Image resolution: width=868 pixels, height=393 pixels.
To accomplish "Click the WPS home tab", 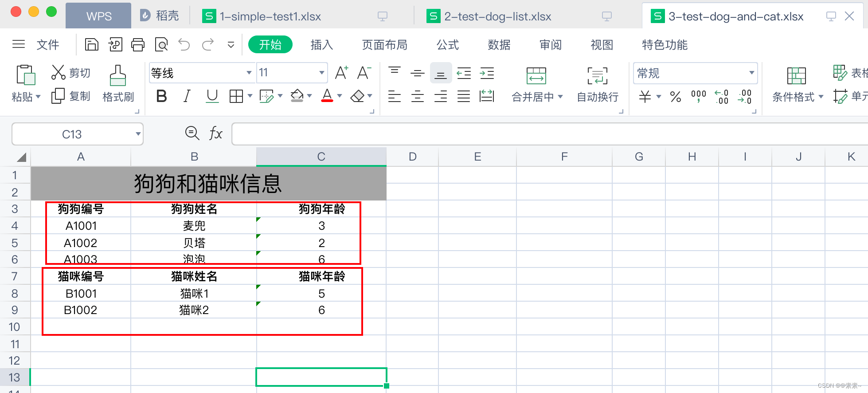I will click(x=98, y=16).
